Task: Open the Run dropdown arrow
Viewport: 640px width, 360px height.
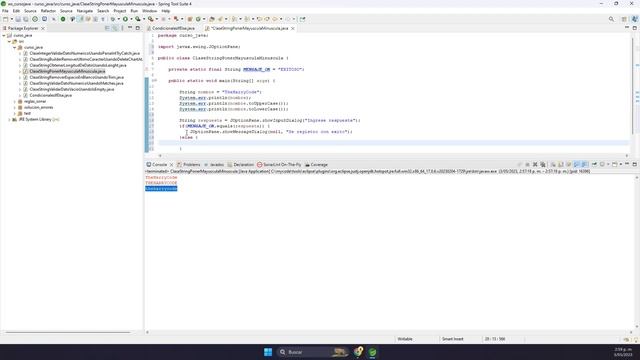Action: point(131,19)
